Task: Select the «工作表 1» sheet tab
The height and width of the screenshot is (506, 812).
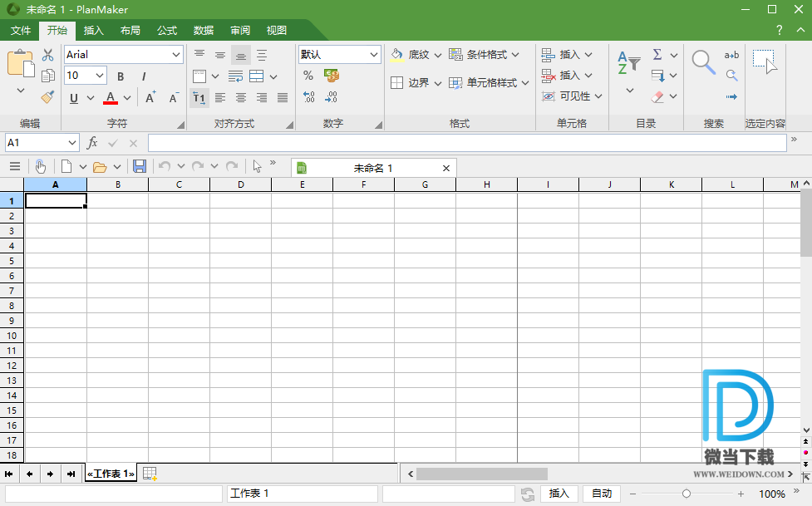Action: (111, 474)
